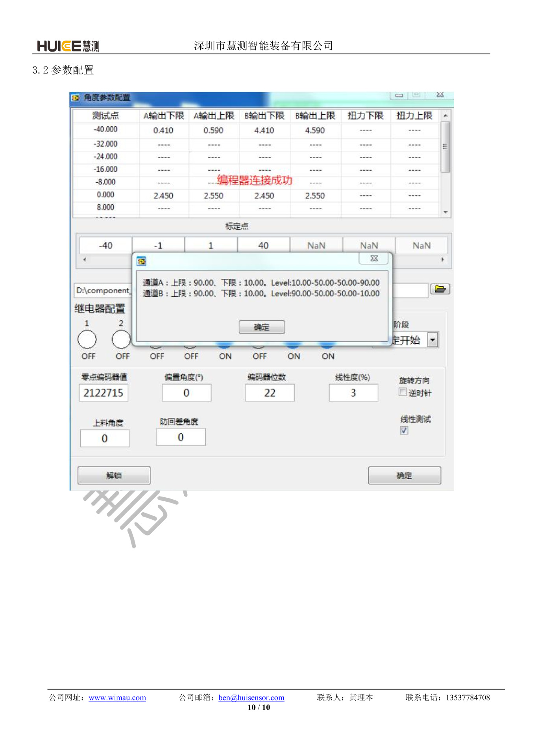Select the -40.000 test point row
Image resolution: width=534 pixels, height=756 pixels.
coord(256,130)
